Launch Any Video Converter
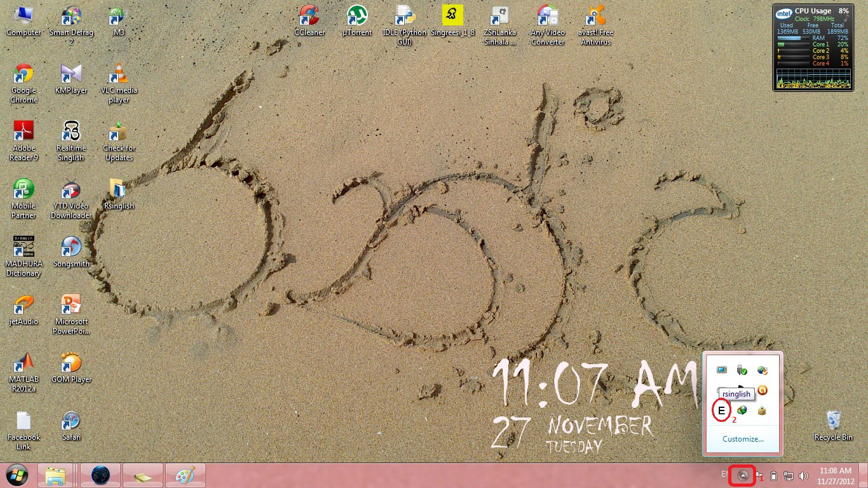Image resolution: width=868 pixels, height=488 pixels. pos(548,26)
